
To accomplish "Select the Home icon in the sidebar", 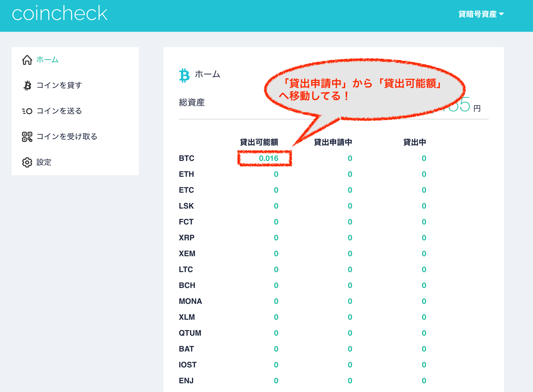I will tap(27, 60).
